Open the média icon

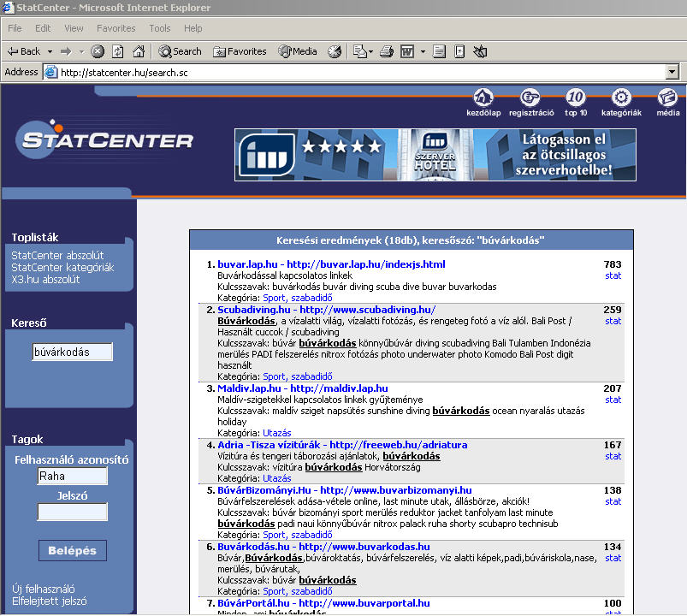pyautogui.click(x=667, y=103)
